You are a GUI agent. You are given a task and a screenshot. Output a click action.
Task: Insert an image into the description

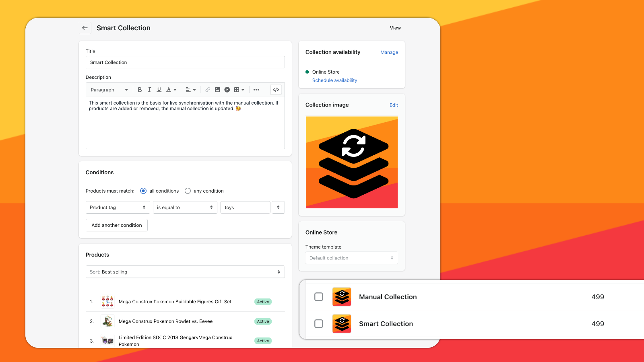217,90
